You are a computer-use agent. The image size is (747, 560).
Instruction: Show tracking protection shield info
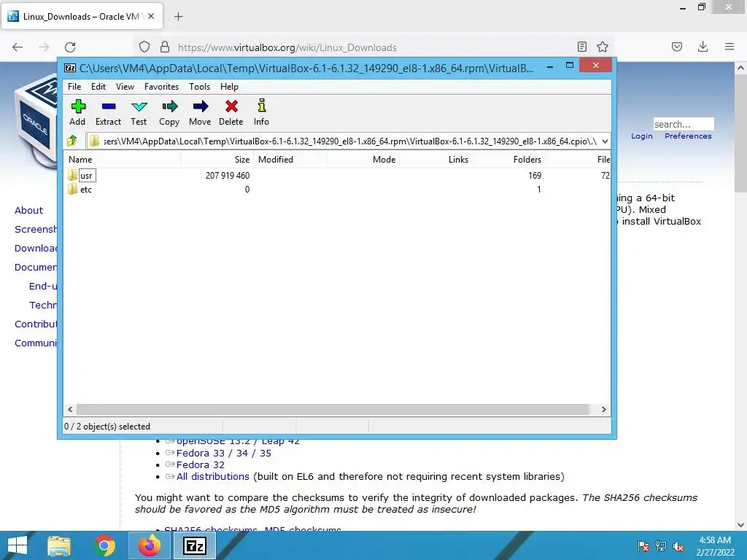coord(144,47)
